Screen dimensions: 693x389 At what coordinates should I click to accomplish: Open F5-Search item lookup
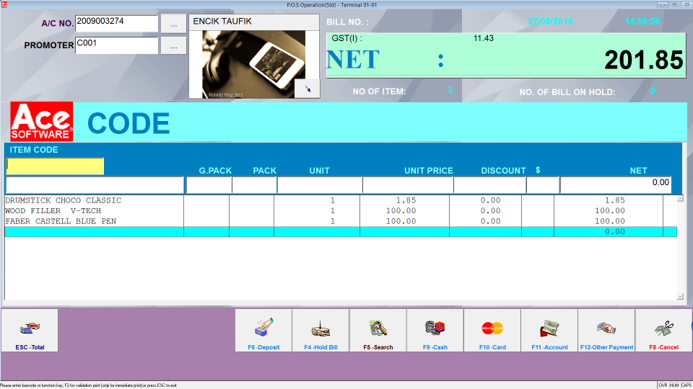tap(378, 330)
